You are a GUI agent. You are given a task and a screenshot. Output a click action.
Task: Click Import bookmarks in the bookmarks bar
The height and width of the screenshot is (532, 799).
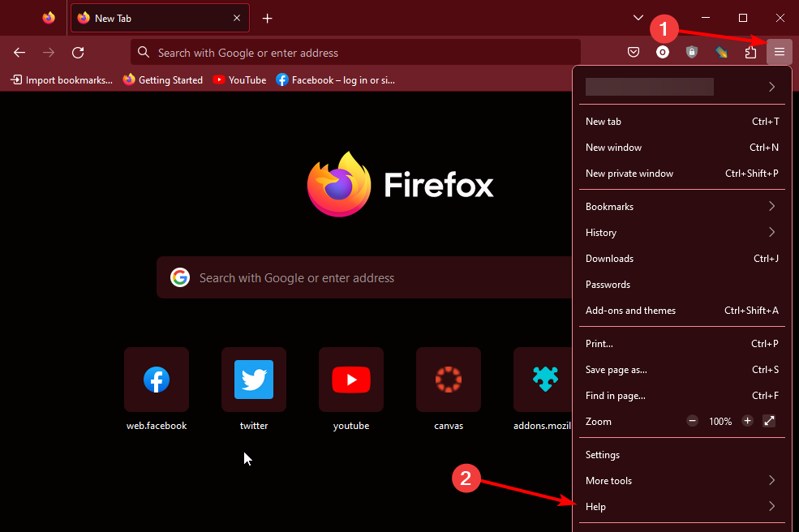(61, 79)
